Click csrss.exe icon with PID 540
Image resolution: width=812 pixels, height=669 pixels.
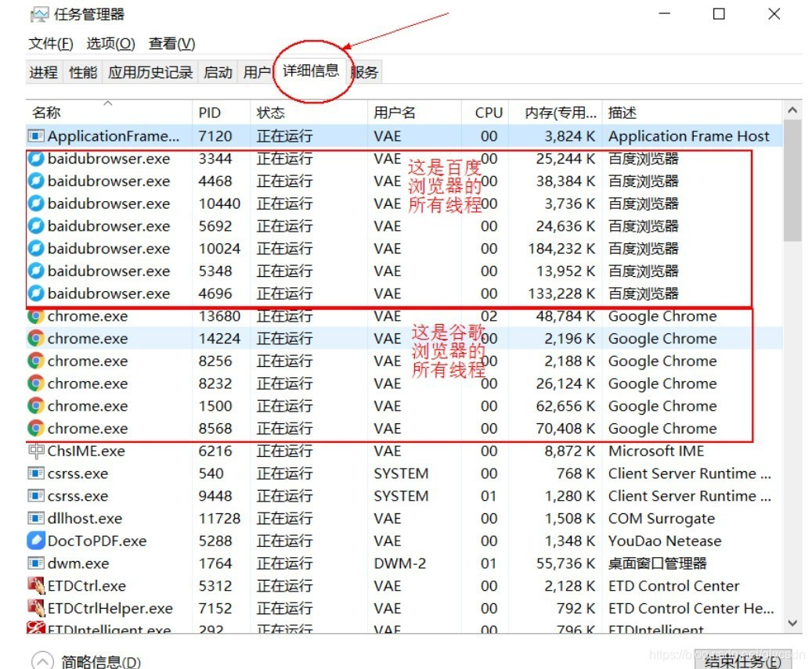[x=36, y=473]
